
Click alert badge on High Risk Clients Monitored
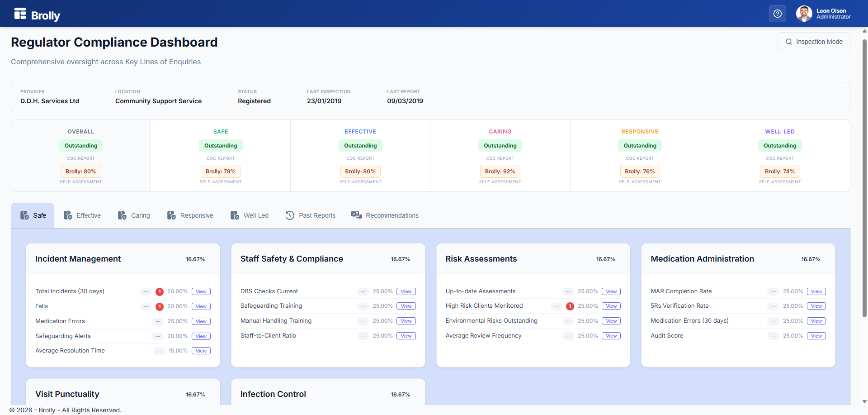coord(570,306)
